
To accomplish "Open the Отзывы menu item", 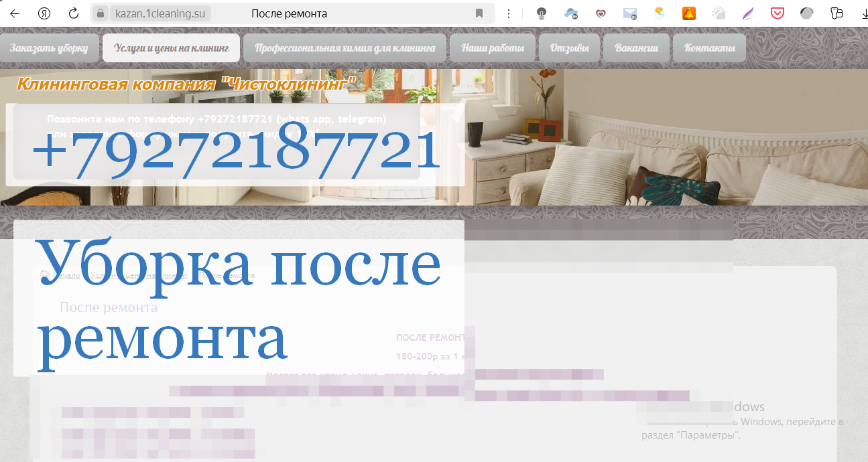I will (570, 48).
